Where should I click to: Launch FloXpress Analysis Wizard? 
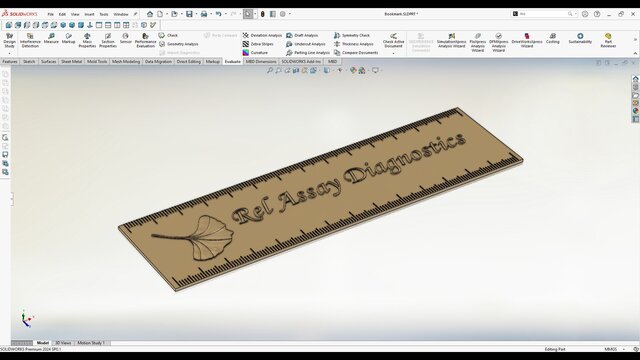click(x=478, y=42)
